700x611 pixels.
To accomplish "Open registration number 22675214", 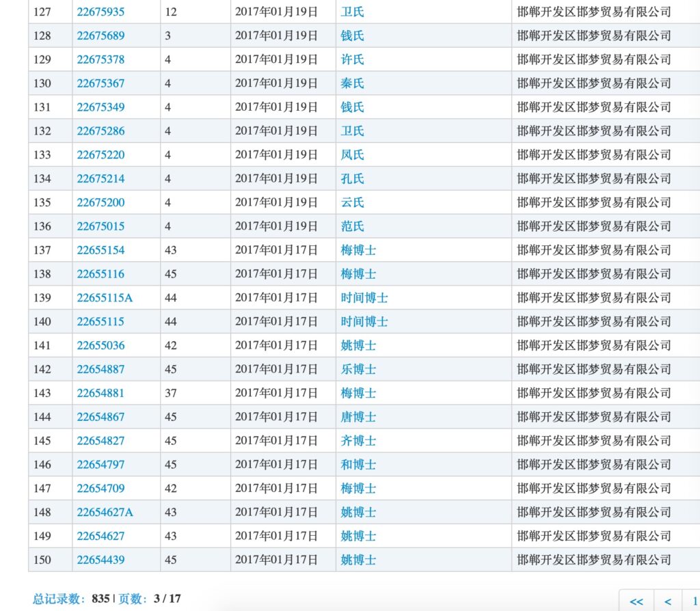I will click(x=100, y=178).
